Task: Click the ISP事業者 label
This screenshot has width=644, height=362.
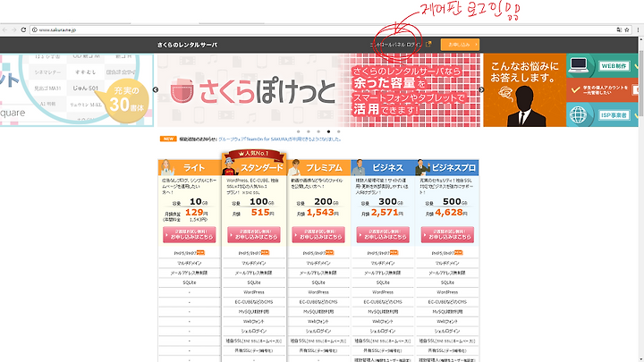Action: coord(614,115)
